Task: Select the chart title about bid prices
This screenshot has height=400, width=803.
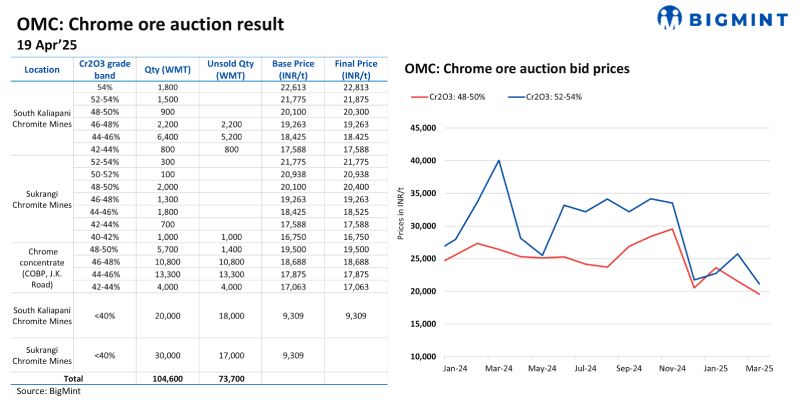Action: tap(516, 69)
